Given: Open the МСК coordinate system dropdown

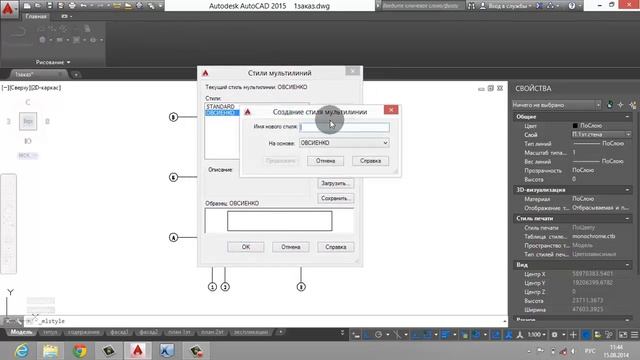Looking at the screenshot, I should click(28, 156).
